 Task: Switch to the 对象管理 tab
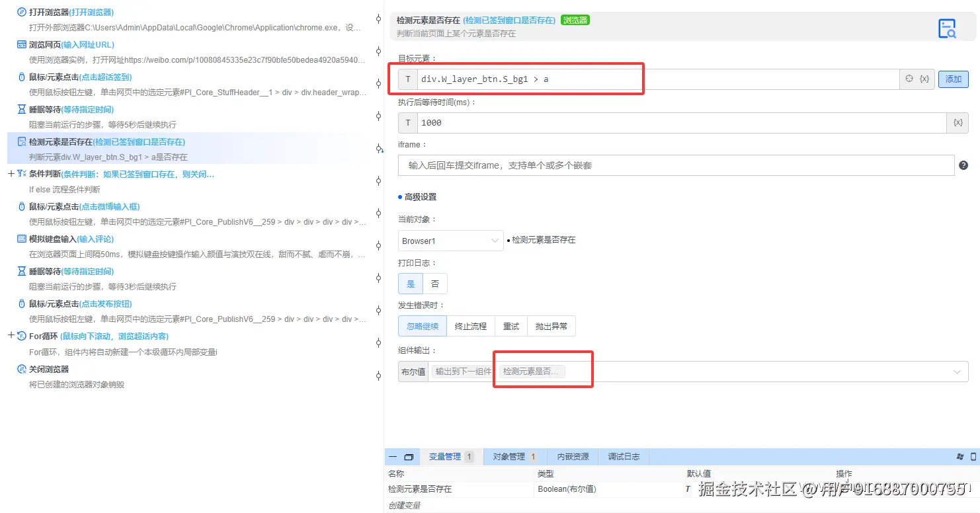[514, 457]
